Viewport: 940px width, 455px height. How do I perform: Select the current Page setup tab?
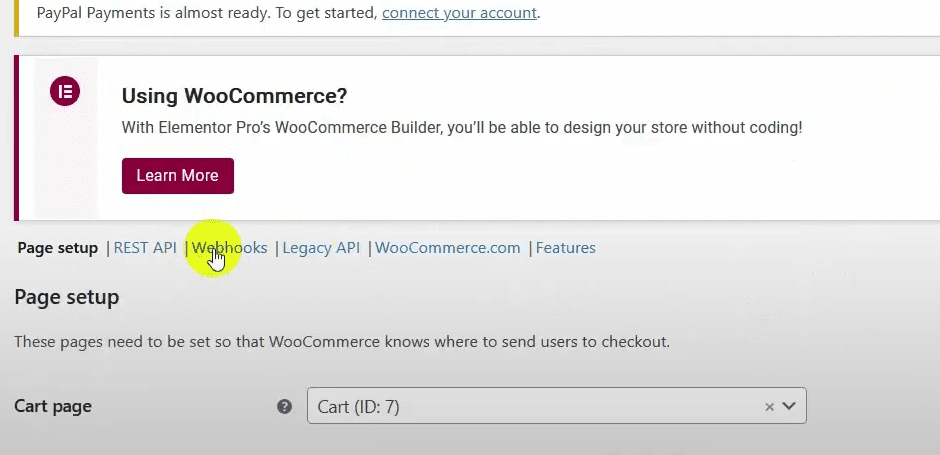pyautogui.click(x=58, y=248)
